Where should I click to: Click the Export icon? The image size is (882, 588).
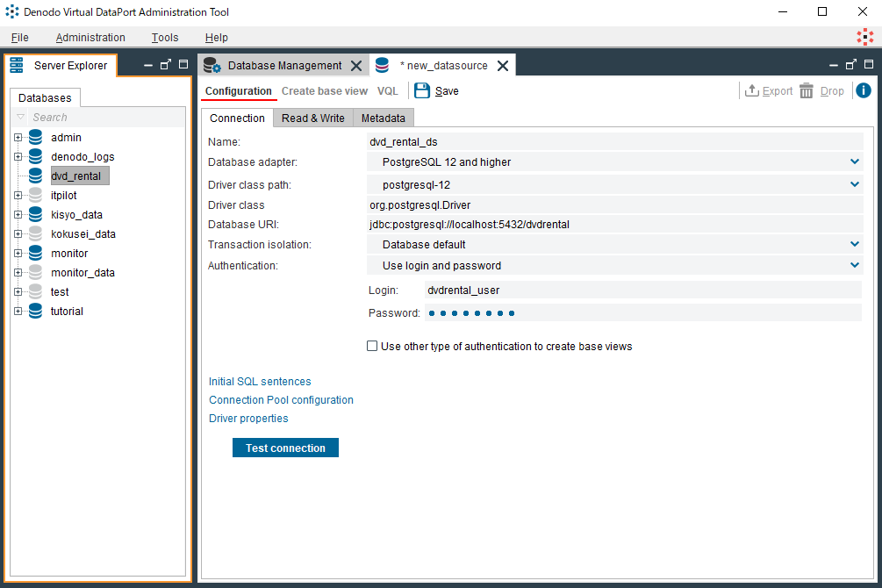(751, 90)
